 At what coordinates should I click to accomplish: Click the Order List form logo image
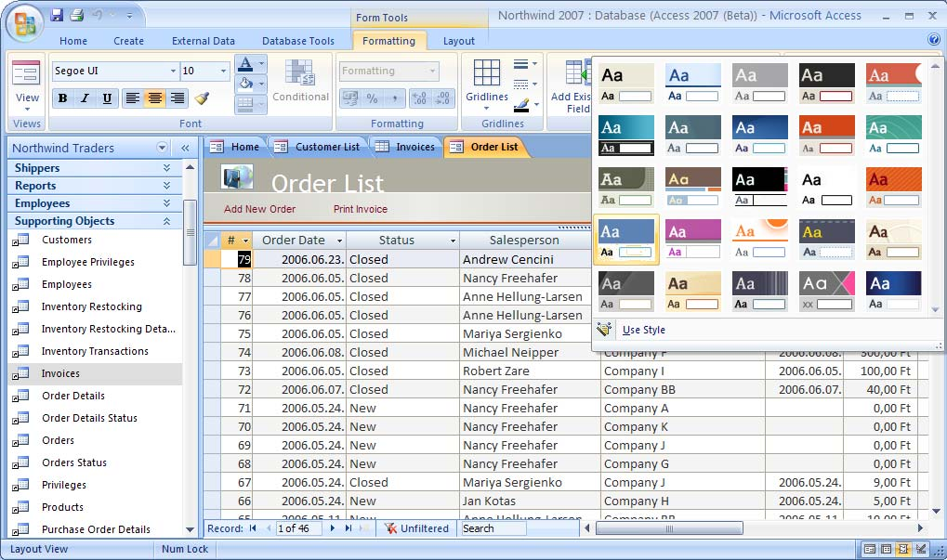click(237, 177)
